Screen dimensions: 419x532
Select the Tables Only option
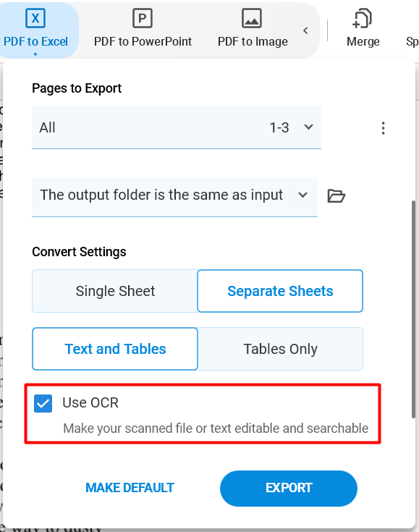280,349
